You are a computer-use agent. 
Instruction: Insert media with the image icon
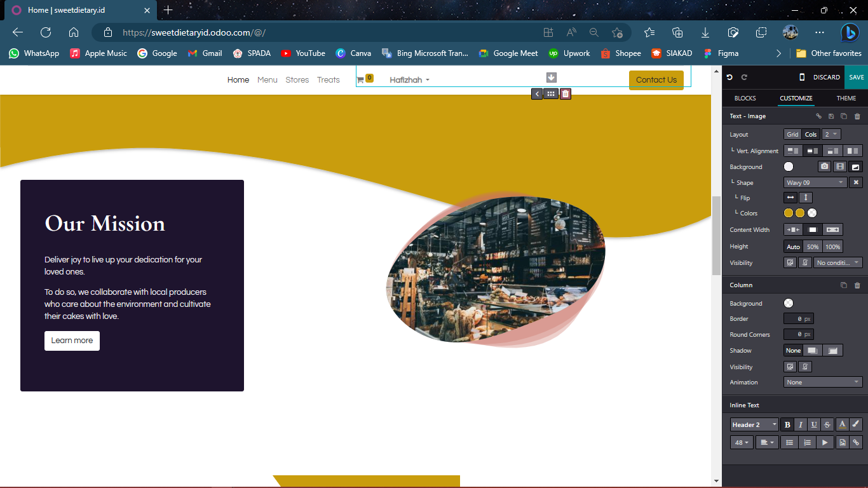[x=843, y=442]
